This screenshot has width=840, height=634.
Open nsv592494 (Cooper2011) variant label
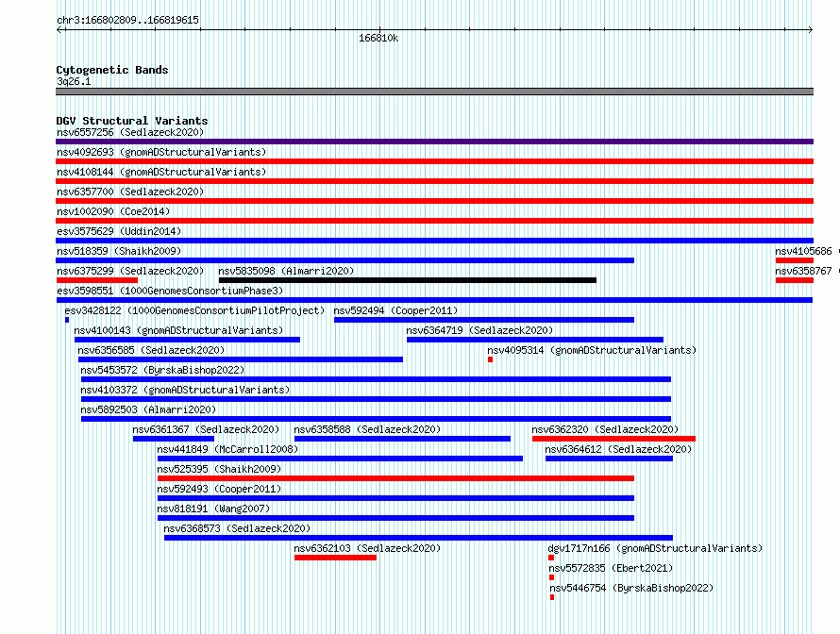click(395, 310)
